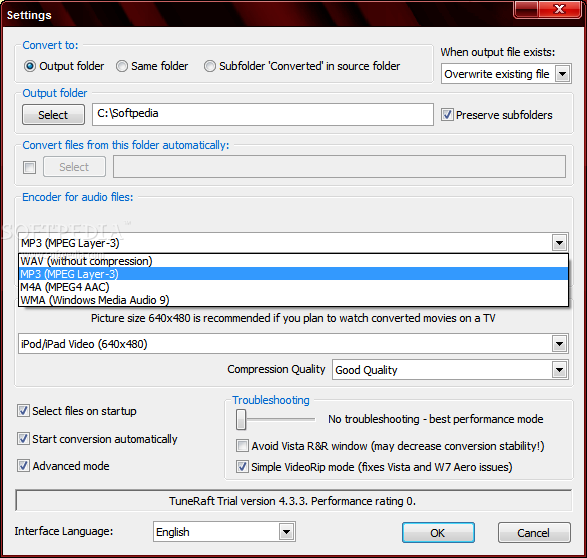Viewport: 587px width, 558px height.
Task: Open the 'When output file exists' dropdown
Action: [x=506, y=74]
